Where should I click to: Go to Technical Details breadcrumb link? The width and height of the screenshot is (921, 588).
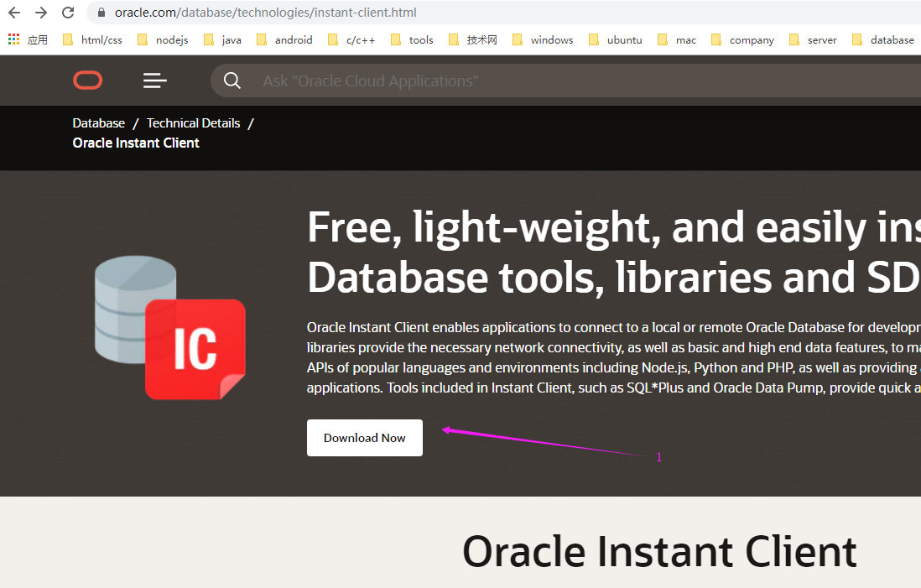click(x=193, y=123)
